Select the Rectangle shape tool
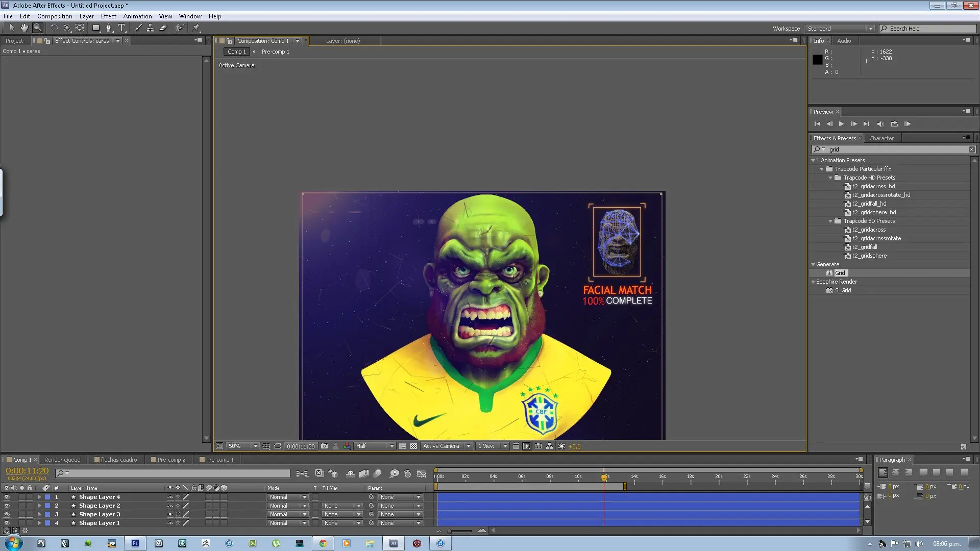Viewport: 980px width, 551px height. coord(96,28)
